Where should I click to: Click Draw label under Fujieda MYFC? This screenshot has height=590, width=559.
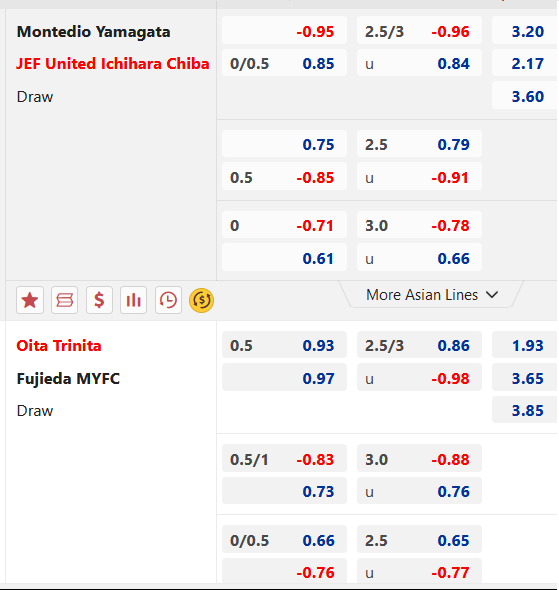click(x=35, y=411)
